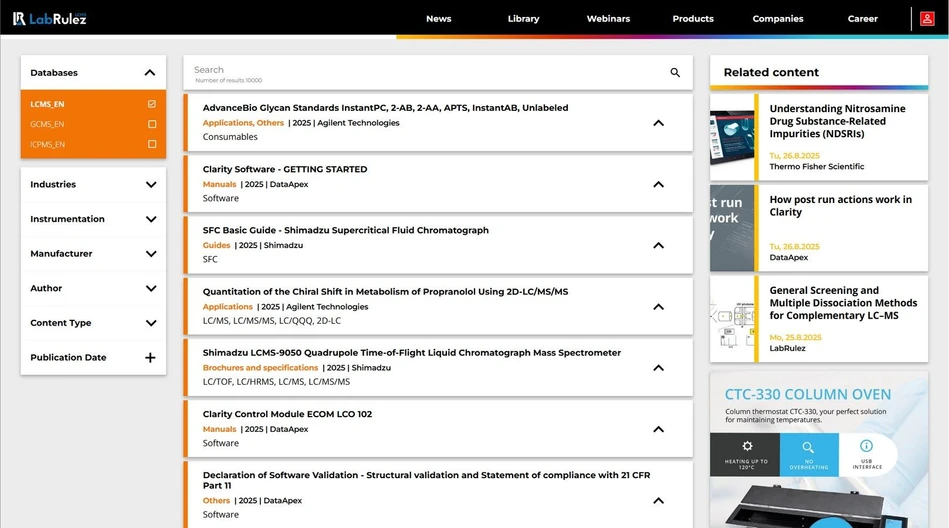Click the USB interface info icon
The height and width of the screenshot is (528, 949).
pyautogui.click(x=867, y=446)
